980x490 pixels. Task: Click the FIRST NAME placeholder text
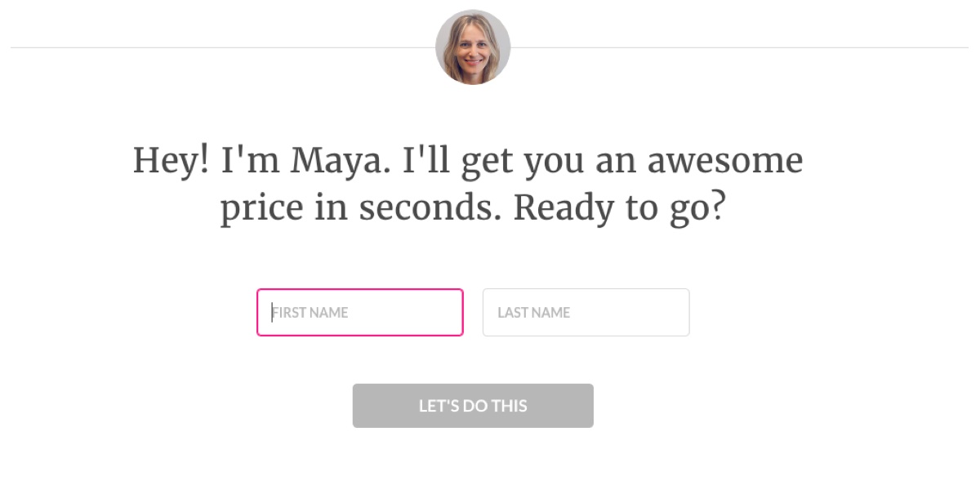point(310,313)
